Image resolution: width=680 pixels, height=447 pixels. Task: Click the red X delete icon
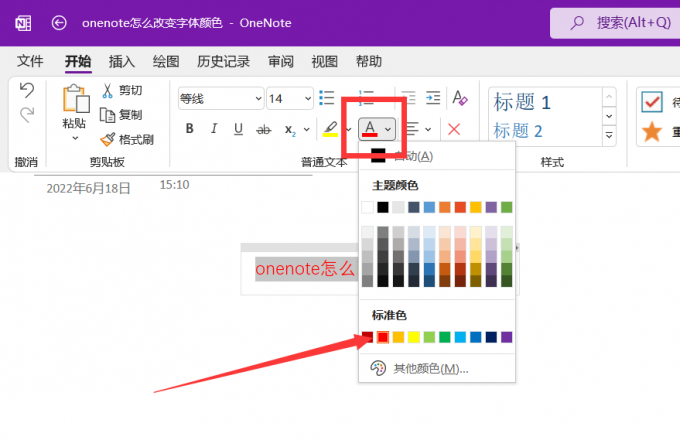tap(454, 129)
